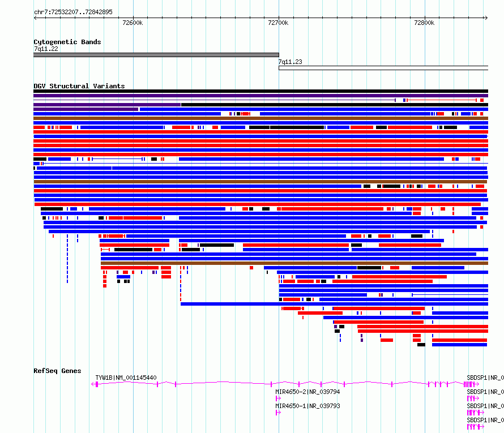The height and width of the screenshot is (433, 504).
Task: Open the DGV Structural Variants track title
Action: tap(79, 86)
